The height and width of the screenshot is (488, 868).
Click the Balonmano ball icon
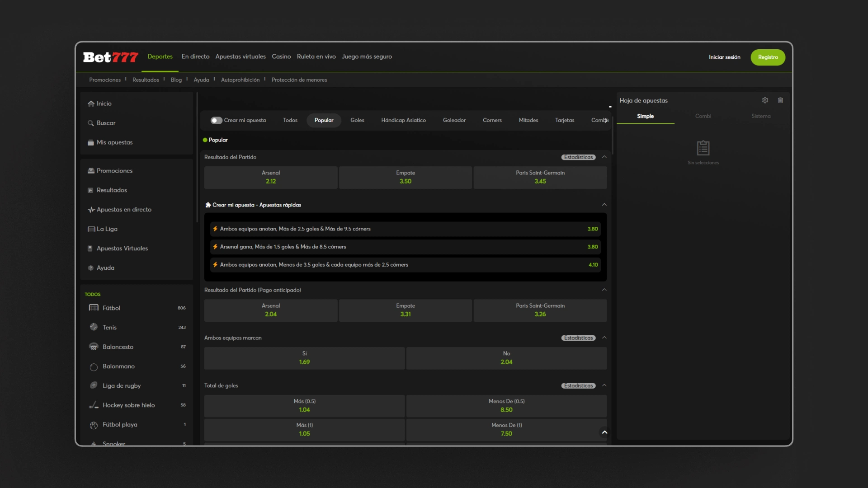pyautogui.click(x=94, y=366)
